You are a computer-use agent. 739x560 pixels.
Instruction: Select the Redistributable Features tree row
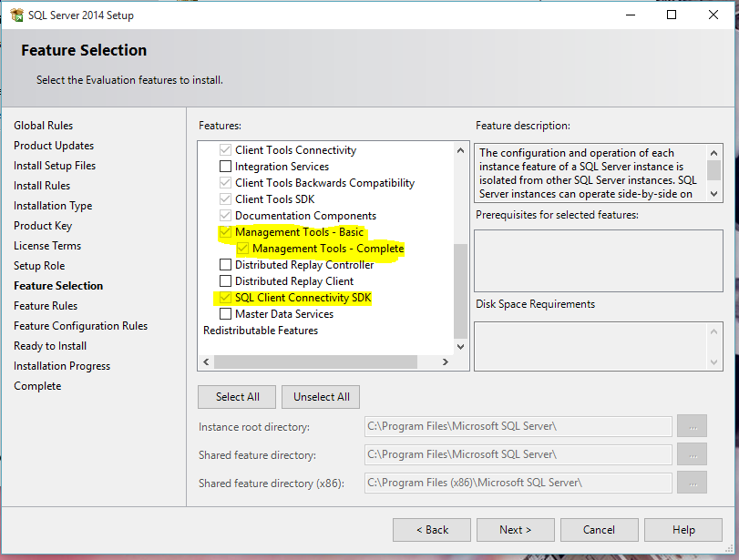261,331
